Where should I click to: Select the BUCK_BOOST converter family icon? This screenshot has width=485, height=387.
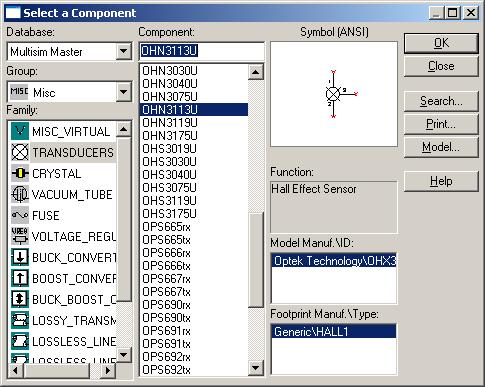coord(20,299)
